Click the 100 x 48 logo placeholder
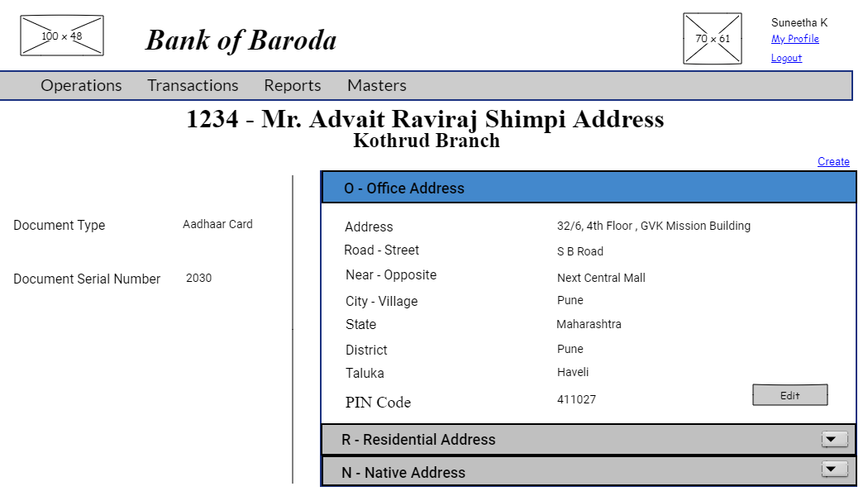The width and height of the screenshot is (868, 496). [61, 35]
